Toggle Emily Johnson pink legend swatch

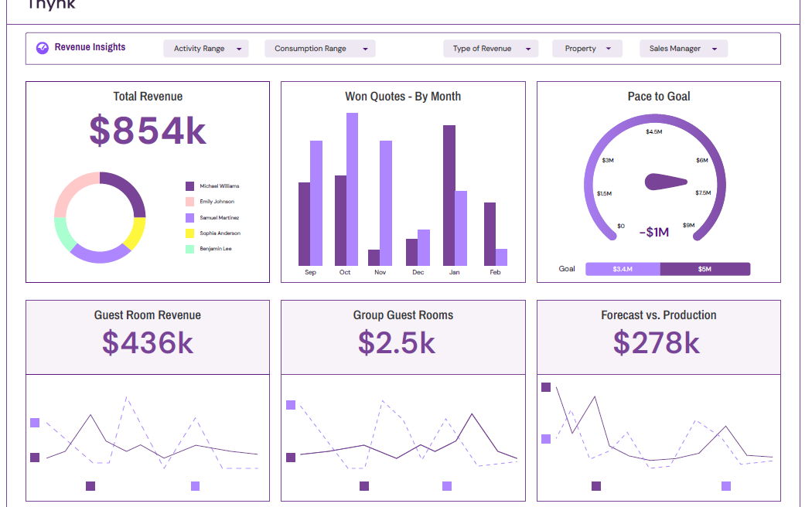(190, 202)
